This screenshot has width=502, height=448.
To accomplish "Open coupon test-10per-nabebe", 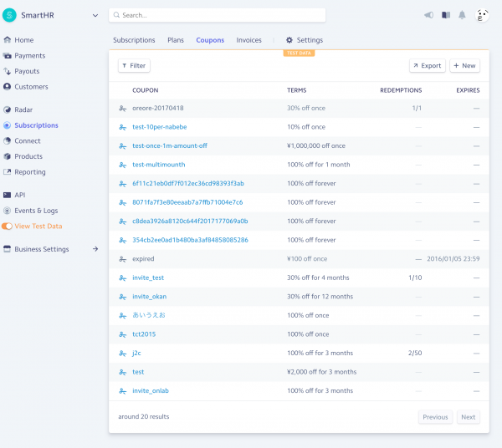I will (160, 127).
